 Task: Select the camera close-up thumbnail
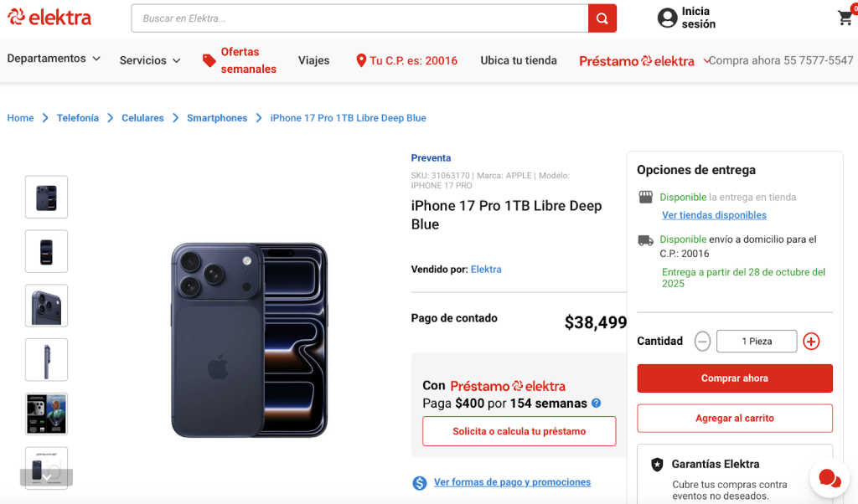point(47,306)
